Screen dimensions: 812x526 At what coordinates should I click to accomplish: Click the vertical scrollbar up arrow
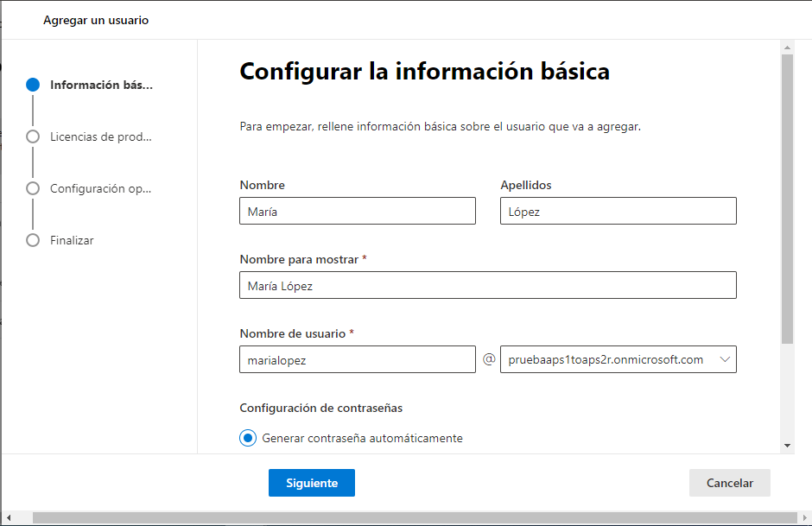click(x=787, y=48)
